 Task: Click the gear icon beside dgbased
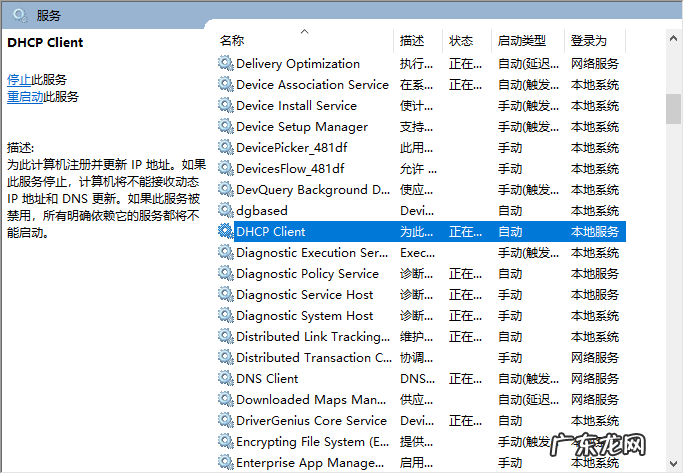pyautogui.click(x=226, y=210)
